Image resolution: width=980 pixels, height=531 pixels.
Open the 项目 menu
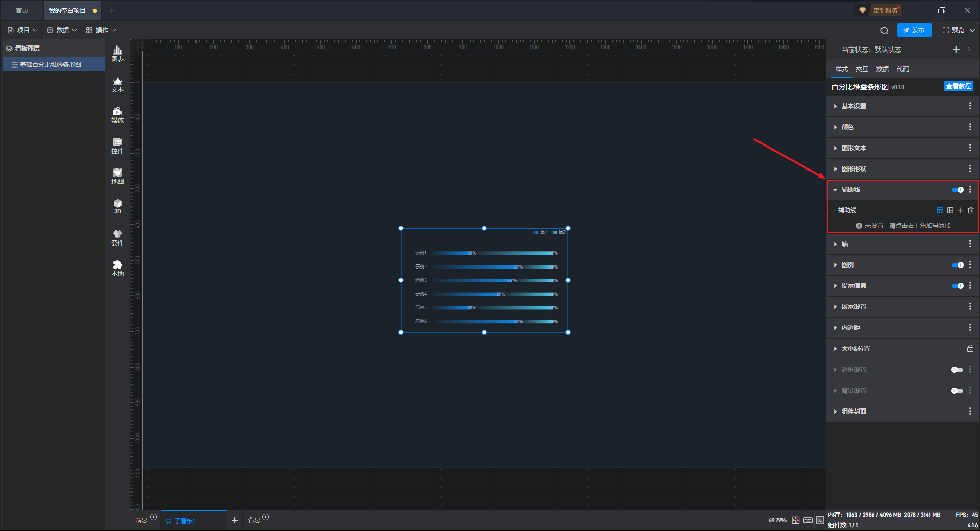pyautogui.click(x=23, y=30)
